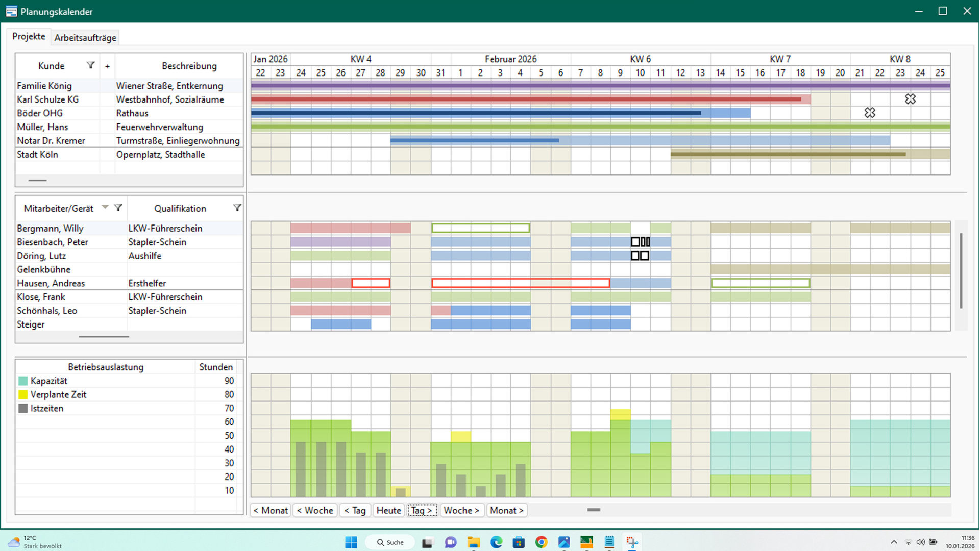The width and height of the screenshot is (980, 551).
Task: Click the X marker in Karl Schulze row
Action: pos(910,99)
